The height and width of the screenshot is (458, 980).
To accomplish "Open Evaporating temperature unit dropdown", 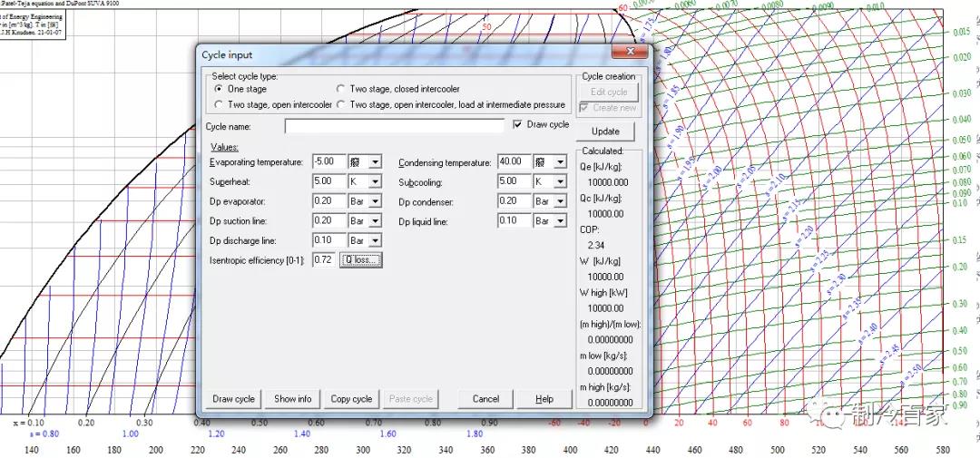I will (376, 162).
